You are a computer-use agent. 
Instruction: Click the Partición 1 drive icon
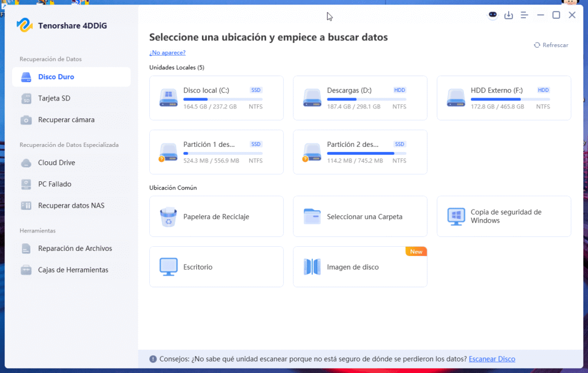(168, 152)
